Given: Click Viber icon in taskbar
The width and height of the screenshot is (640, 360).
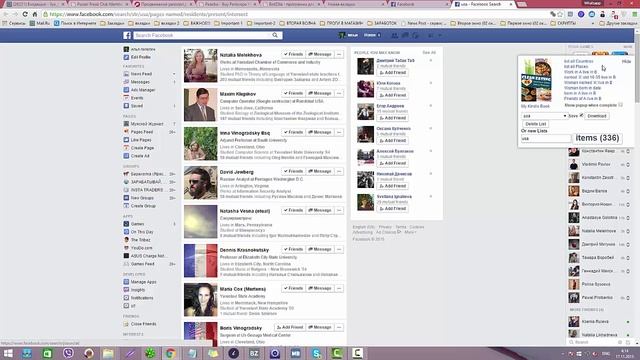Looking at the screenshot, I should coord(68,353).
